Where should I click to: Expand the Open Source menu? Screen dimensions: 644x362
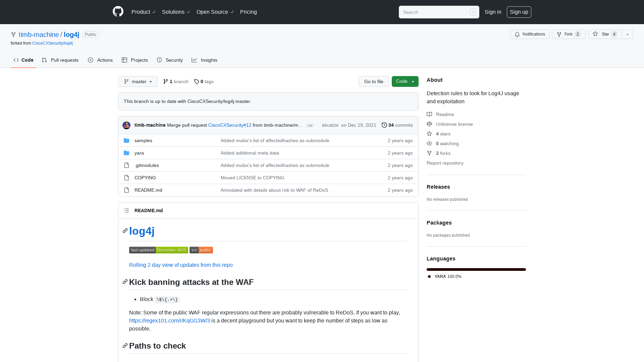tap(215, 12)
